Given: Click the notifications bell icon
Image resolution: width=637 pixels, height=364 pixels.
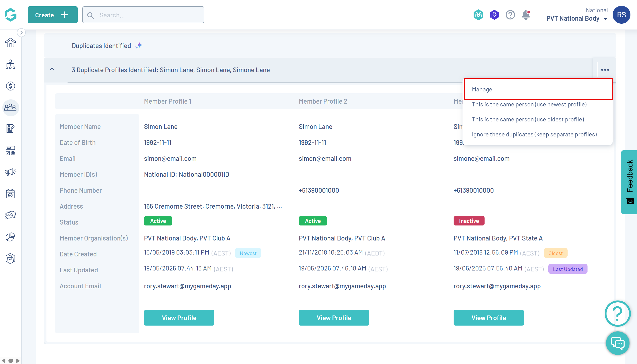Looking at the screenshot, I should 526,15.
